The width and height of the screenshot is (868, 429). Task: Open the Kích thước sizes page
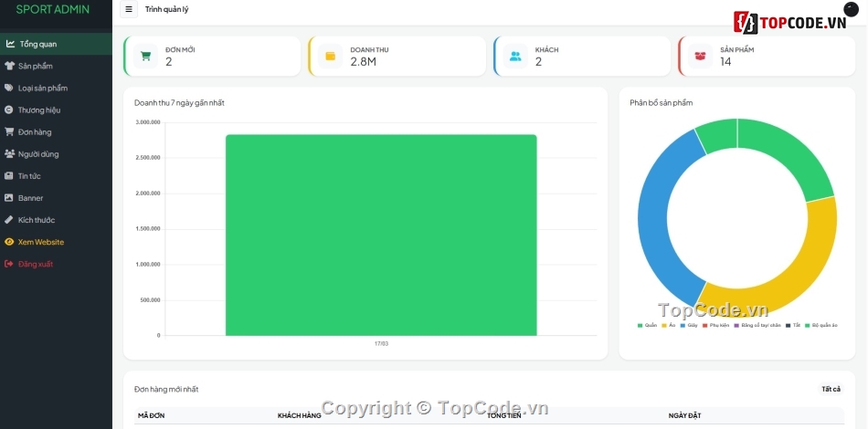56,220
